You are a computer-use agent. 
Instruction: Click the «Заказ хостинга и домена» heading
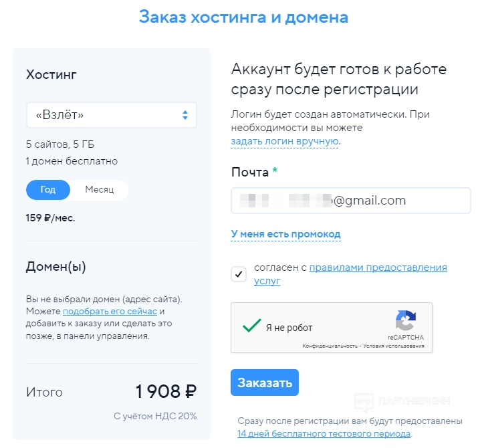coord(243,17)
